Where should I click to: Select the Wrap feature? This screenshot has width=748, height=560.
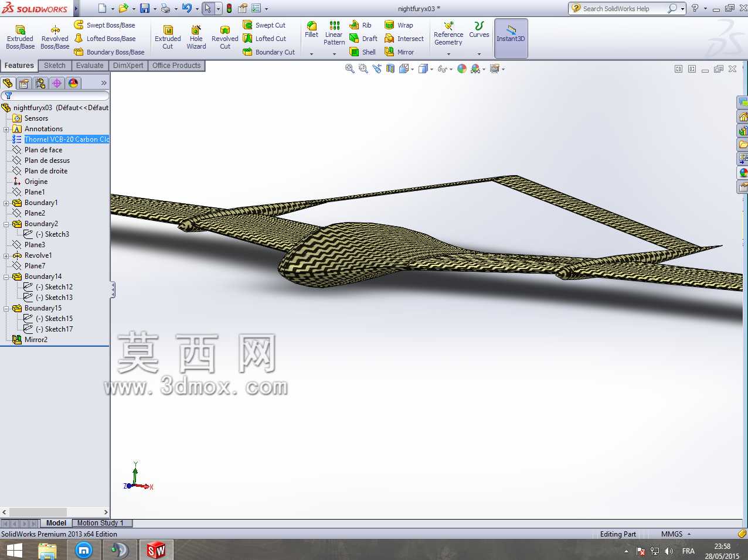coord(399,25)
